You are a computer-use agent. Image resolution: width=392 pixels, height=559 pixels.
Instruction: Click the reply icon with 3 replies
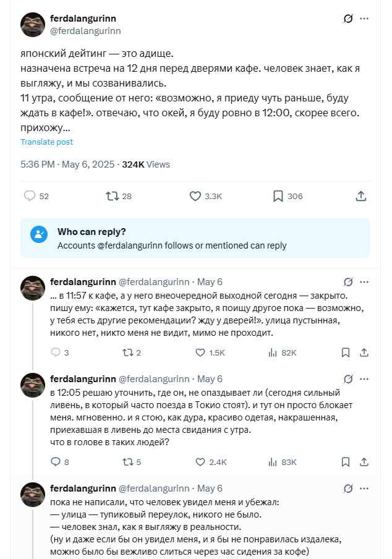56,352
